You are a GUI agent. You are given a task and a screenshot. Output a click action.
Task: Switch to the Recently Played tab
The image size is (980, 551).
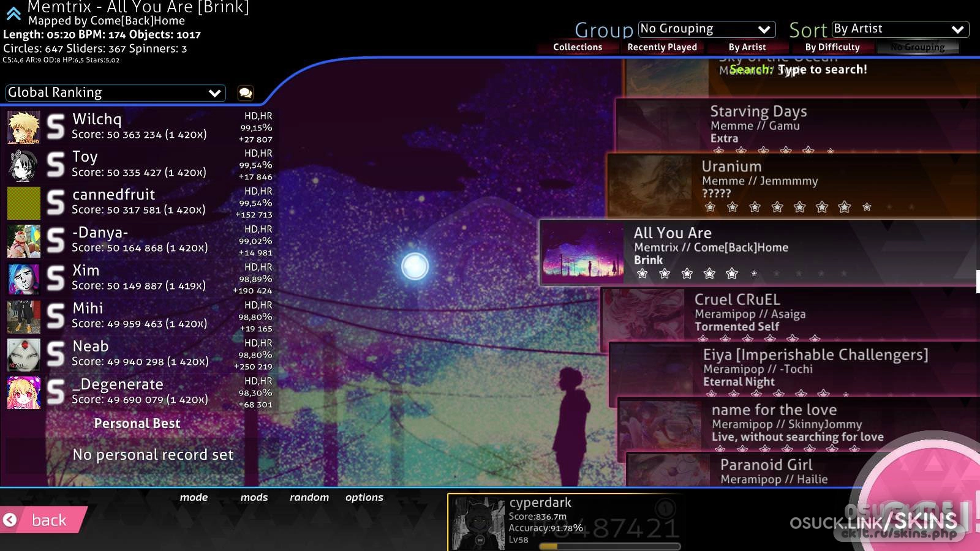click(662, 47)
